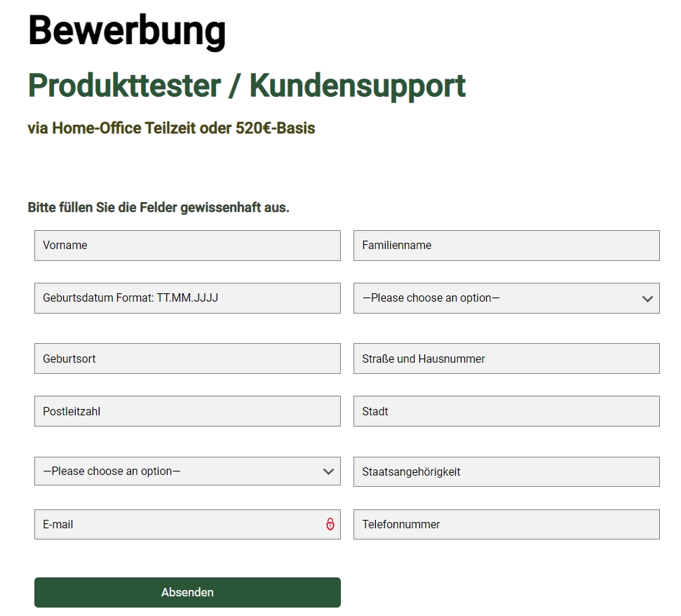The height and width of the screenshot is (616, 681).
Task: Click the Bewerbung page heading
Action: 127,32
